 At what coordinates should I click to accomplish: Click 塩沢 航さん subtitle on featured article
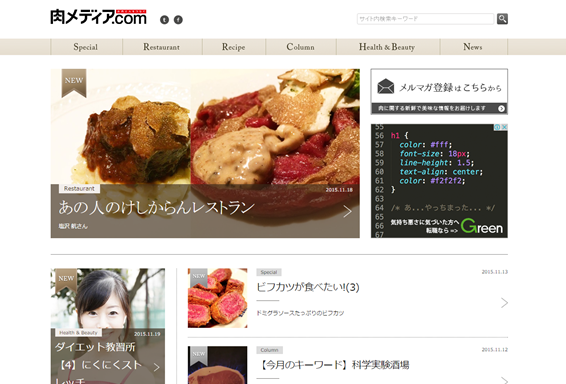click(73, 226)
